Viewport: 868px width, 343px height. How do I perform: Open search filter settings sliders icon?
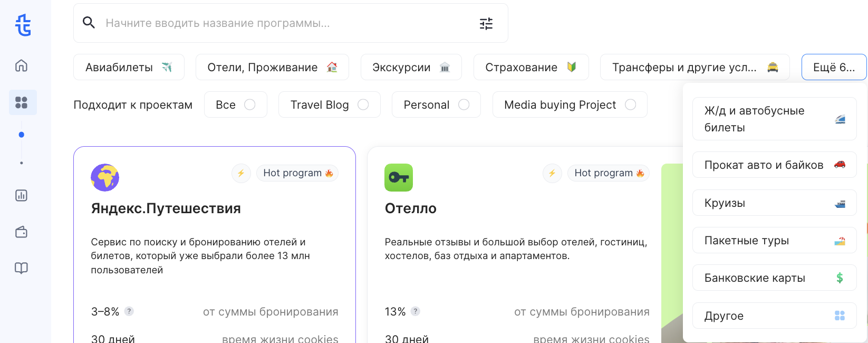(x=486, y=23)
